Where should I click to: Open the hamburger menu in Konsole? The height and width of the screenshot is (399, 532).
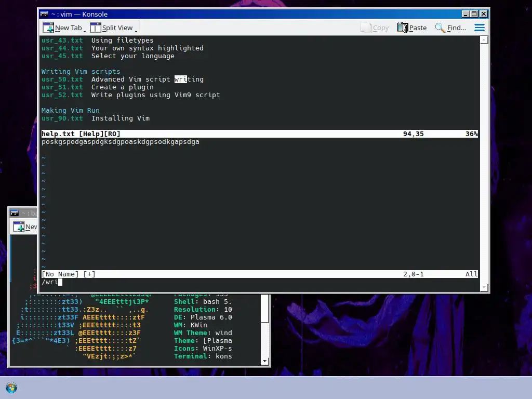(480, 28)
